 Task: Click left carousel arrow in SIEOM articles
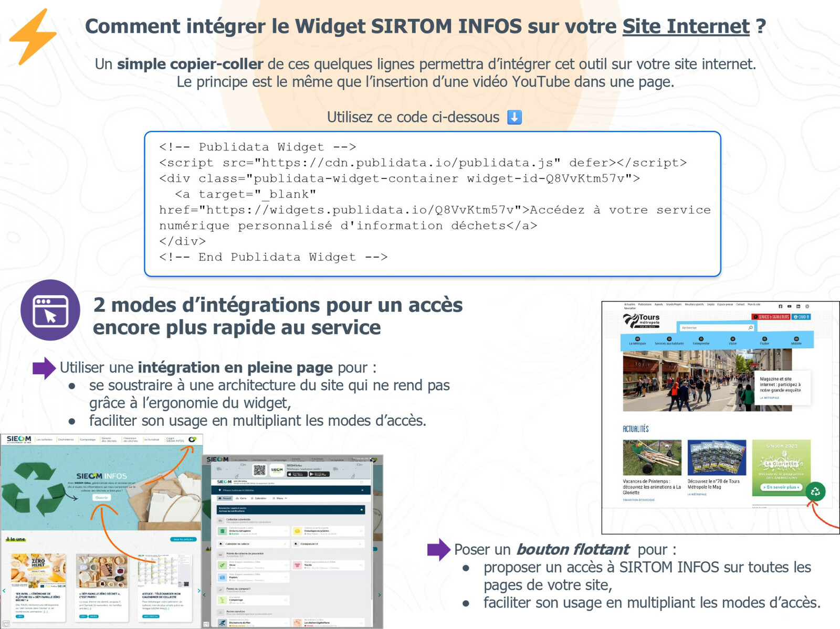pyautogui.click(x=4, y=591)
